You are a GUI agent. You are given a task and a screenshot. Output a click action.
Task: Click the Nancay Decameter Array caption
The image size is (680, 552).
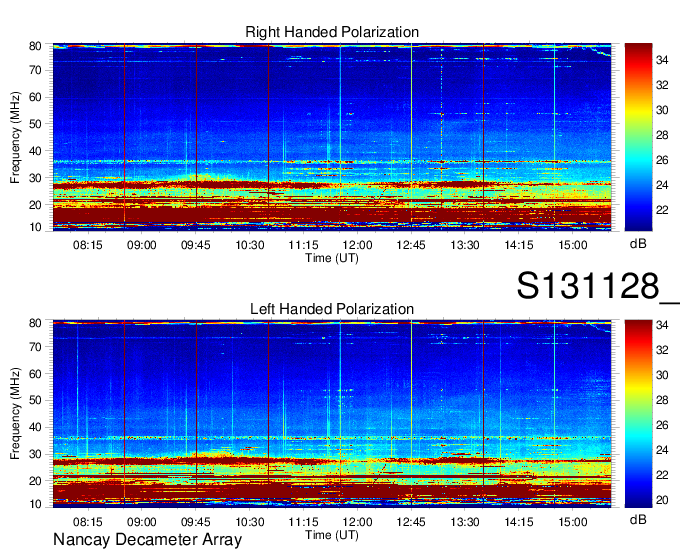(x=147, y=540)
